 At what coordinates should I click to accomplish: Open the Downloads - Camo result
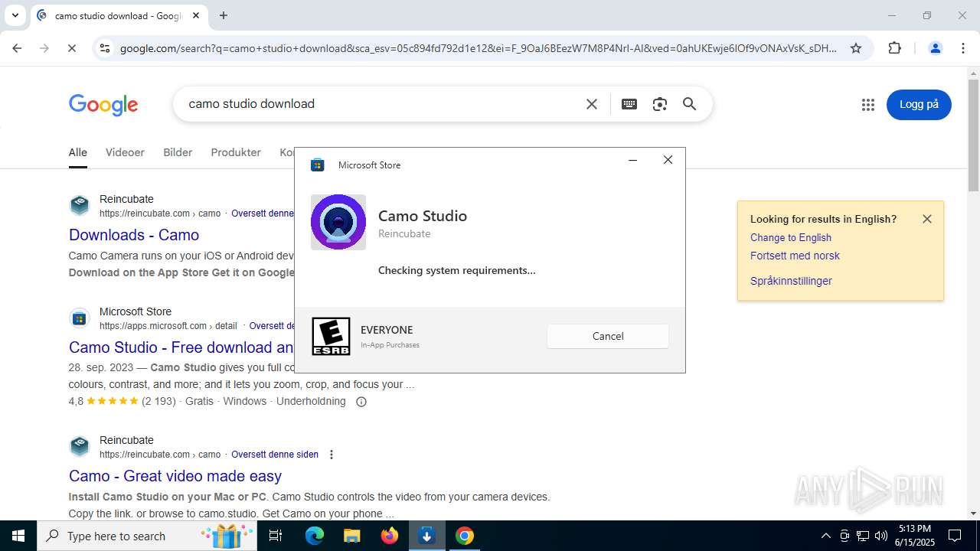tap(134, 235)
